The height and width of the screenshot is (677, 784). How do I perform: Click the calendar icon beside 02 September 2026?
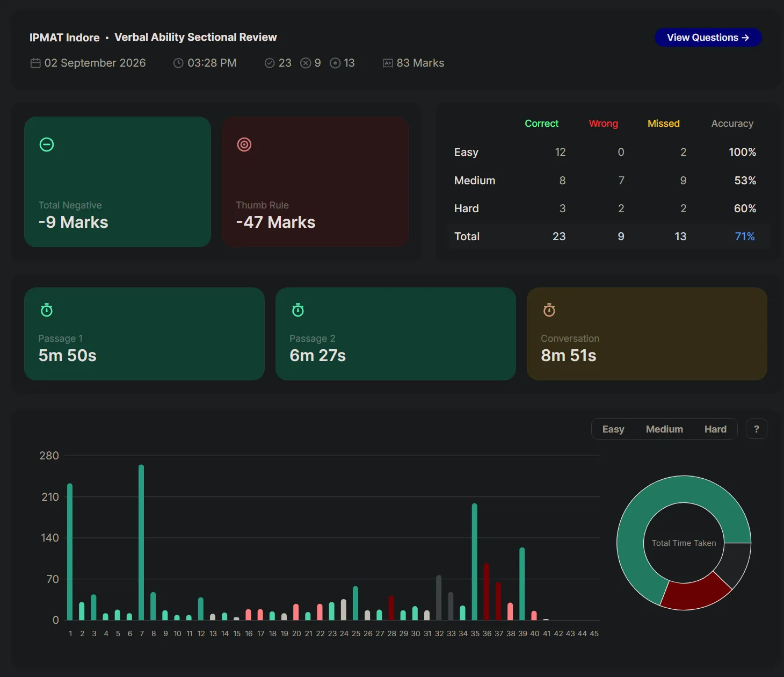point(35,63)
